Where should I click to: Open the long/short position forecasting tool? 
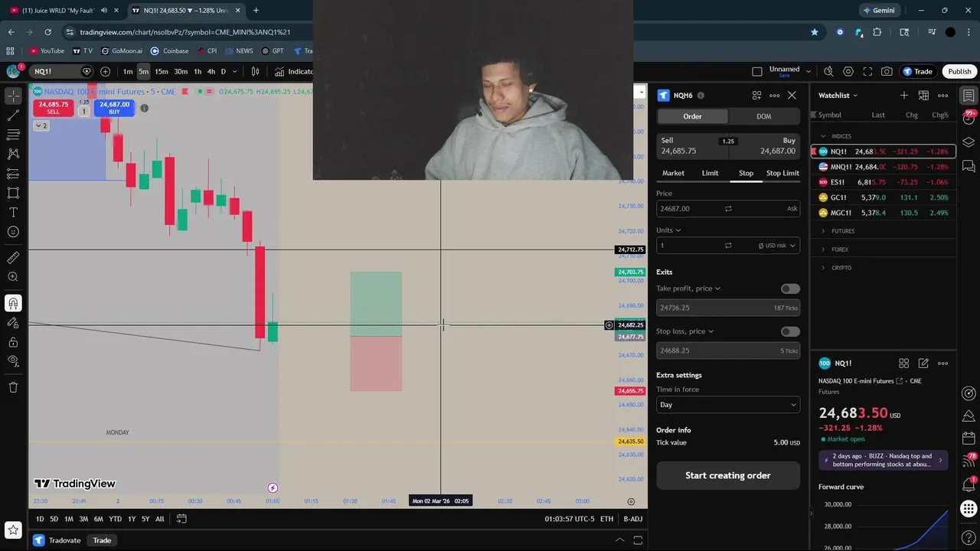[x=13, y=174]
